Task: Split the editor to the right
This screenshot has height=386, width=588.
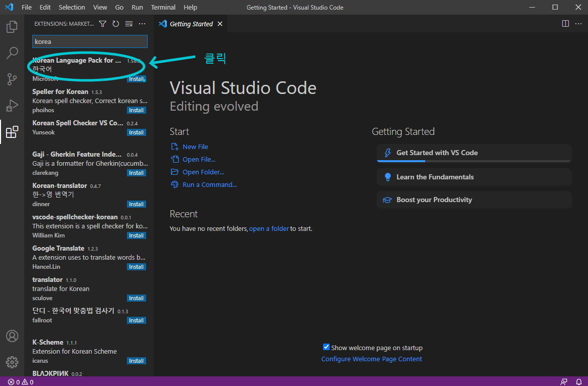Action: (x=565, y=24)
